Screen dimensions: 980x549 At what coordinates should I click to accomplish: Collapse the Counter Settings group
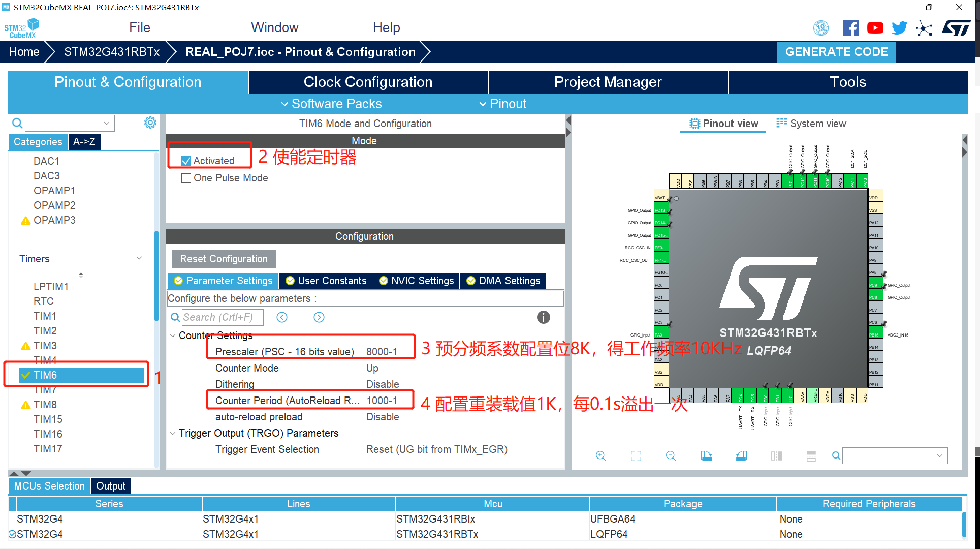tap(173, 335)
